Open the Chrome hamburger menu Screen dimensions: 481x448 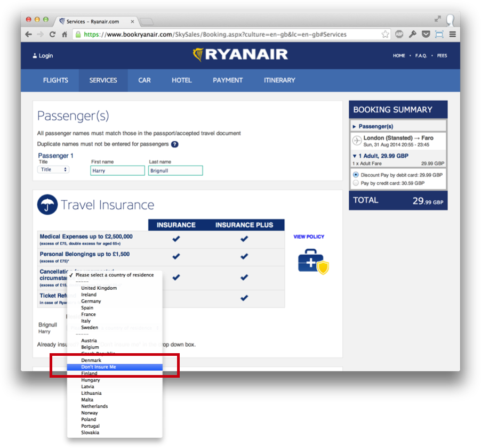click(453, 34)
